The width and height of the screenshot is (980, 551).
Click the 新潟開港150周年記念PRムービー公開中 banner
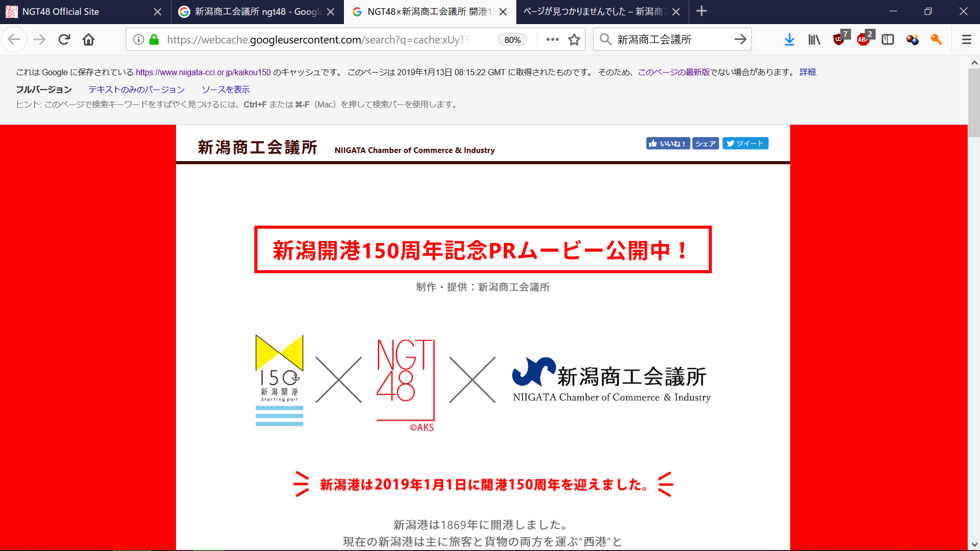click(x=483, y=250)
